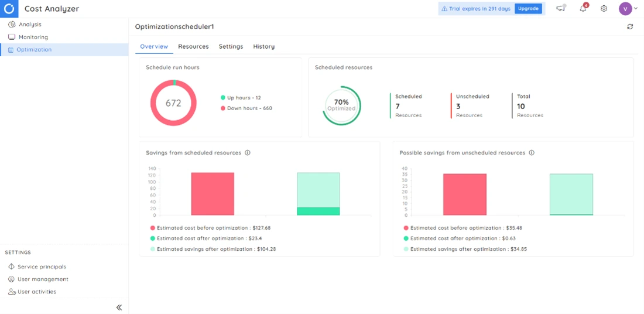Go to Monitoring in the sidebar
The height and width of the screenshot is (314, 644).
click(x=33, y=37)
